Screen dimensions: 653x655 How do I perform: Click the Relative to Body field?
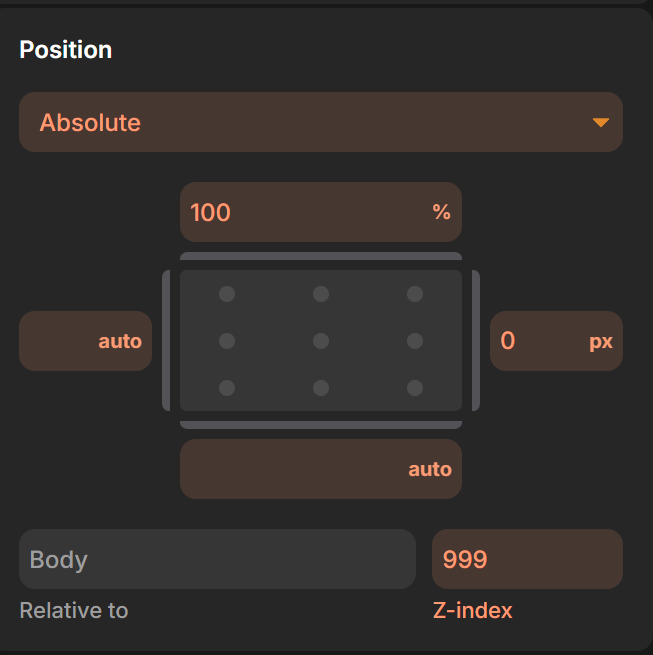(217, 559)
